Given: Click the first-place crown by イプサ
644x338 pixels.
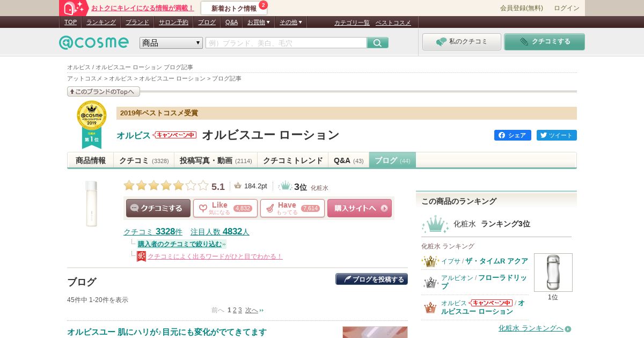Looking at the screenshot, I should tap(430, 261).
